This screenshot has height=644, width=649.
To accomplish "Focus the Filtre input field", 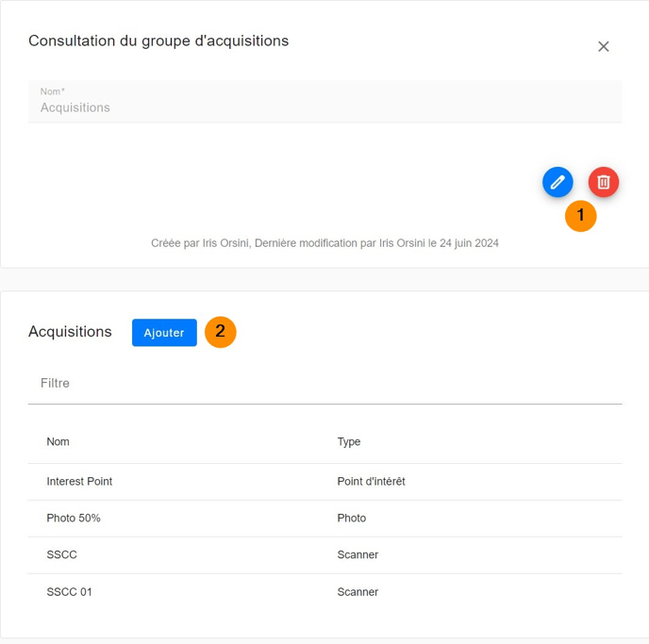I will pos(324,384).
